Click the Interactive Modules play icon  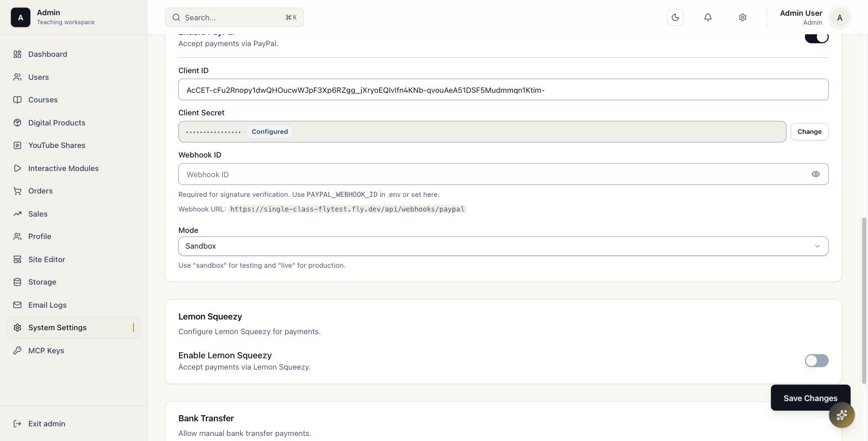(17, 168)
